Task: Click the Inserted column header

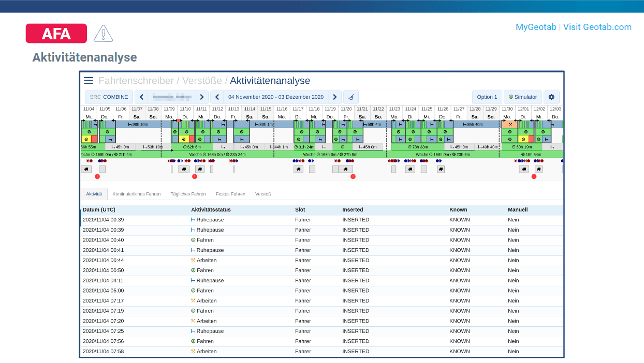Action: coord(353,210)
